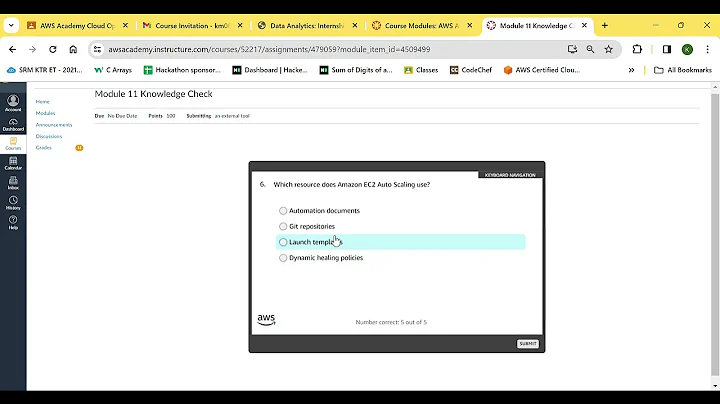Viewport: 720px width, 404px height.
Task: Click the Module 11 Knowledge Check heading
Action: 153,94
